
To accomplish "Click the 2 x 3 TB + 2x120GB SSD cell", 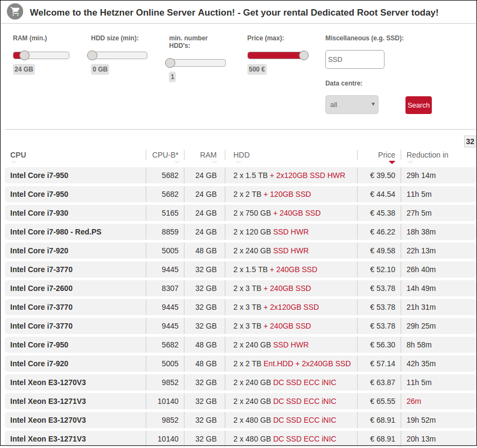I will click(276, 307).
